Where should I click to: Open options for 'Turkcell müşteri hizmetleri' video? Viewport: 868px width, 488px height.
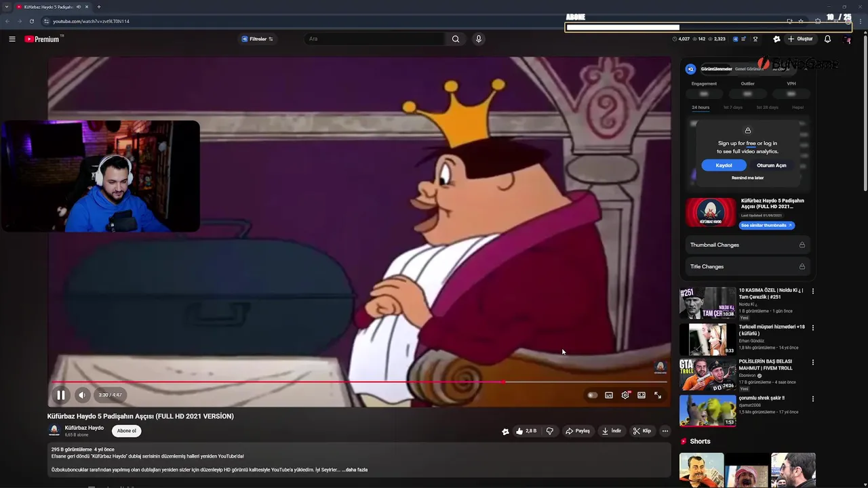coord(813,327)
